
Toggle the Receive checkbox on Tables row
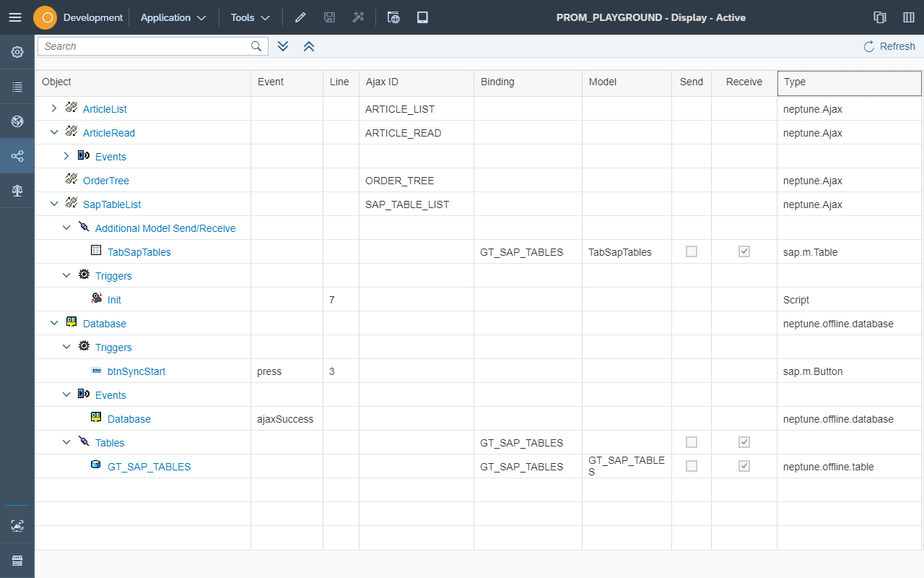pyautogui.click(x=744, y=442)
